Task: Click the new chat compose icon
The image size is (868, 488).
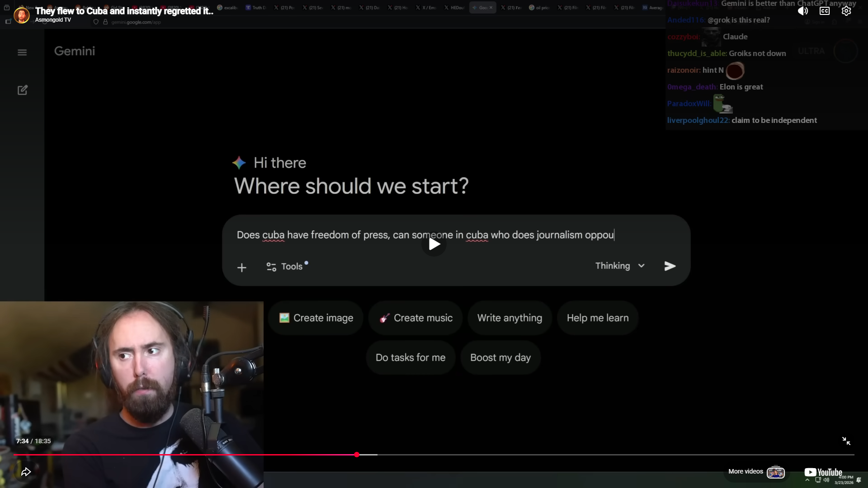Action: 22,90
